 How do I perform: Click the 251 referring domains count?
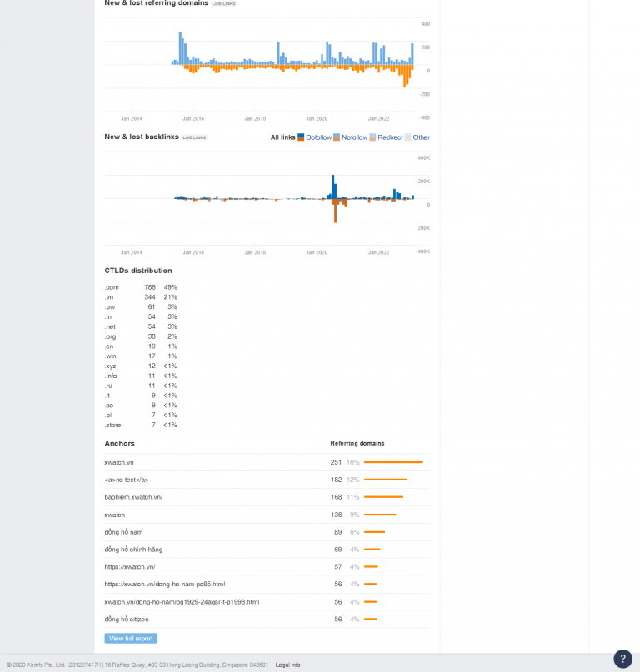[x=336, y=462]
